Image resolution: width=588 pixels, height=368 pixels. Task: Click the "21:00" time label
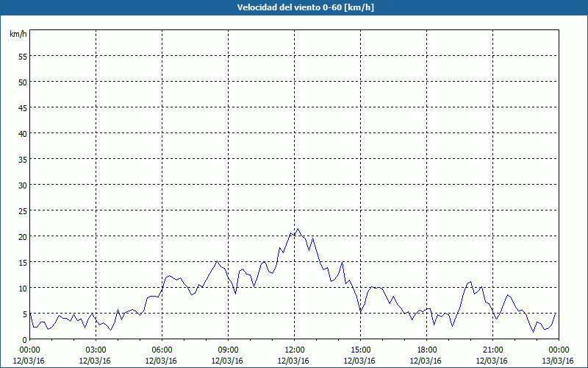click(x=492, y=350)
